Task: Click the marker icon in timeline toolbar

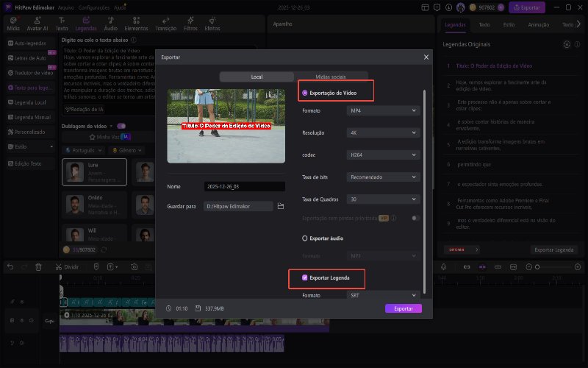Action: 96,267
